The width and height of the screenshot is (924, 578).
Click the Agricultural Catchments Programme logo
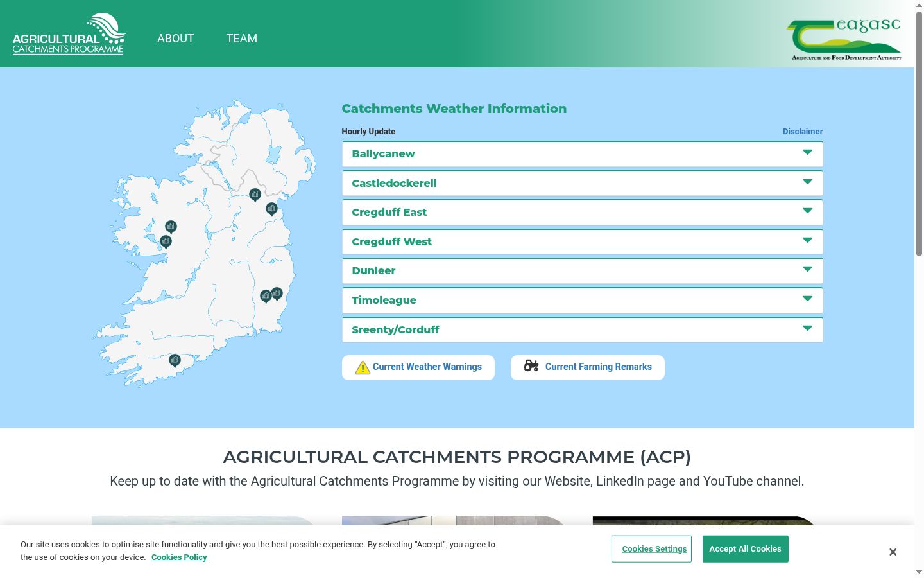point(70,34)
